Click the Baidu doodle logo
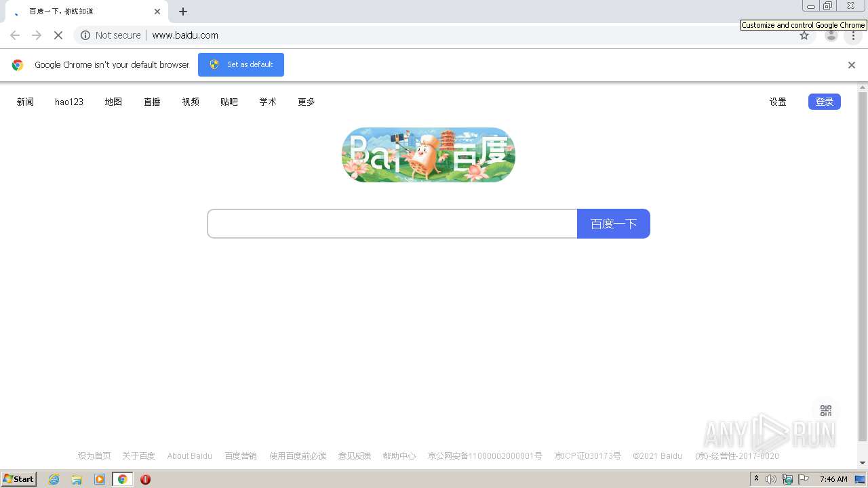 [x=429, y=155]
